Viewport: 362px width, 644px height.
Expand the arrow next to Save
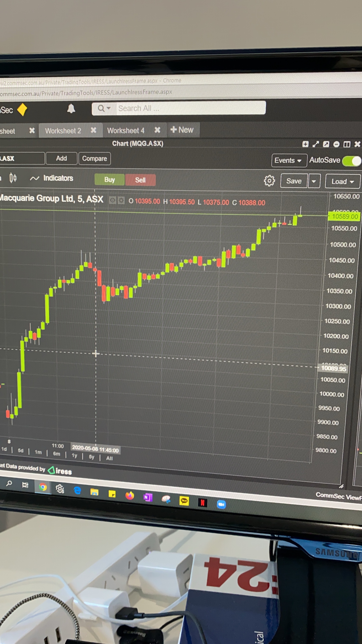314,181
